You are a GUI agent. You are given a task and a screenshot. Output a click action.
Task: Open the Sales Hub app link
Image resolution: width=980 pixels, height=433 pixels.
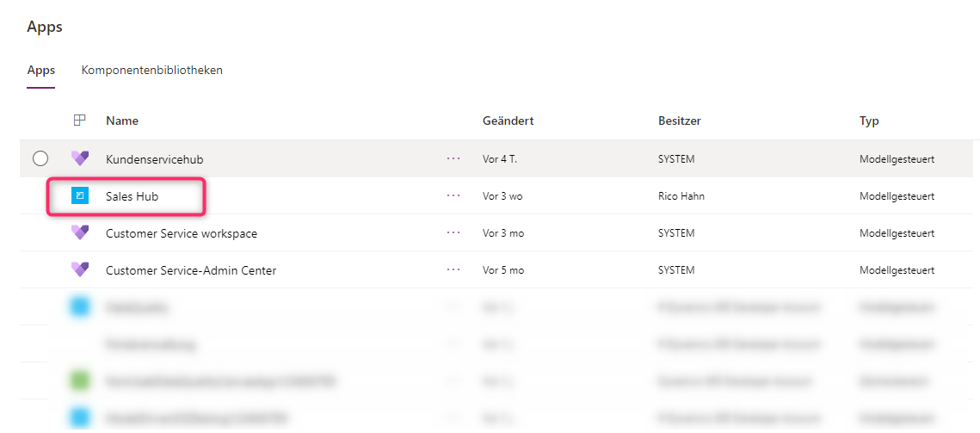pos(132,196)
